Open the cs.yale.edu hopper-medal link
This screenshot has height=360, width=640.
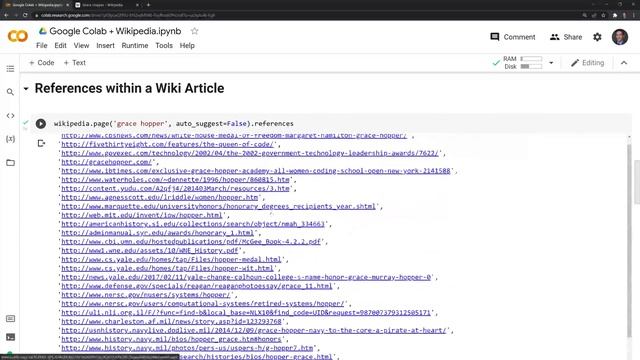[x=171, y=260]
